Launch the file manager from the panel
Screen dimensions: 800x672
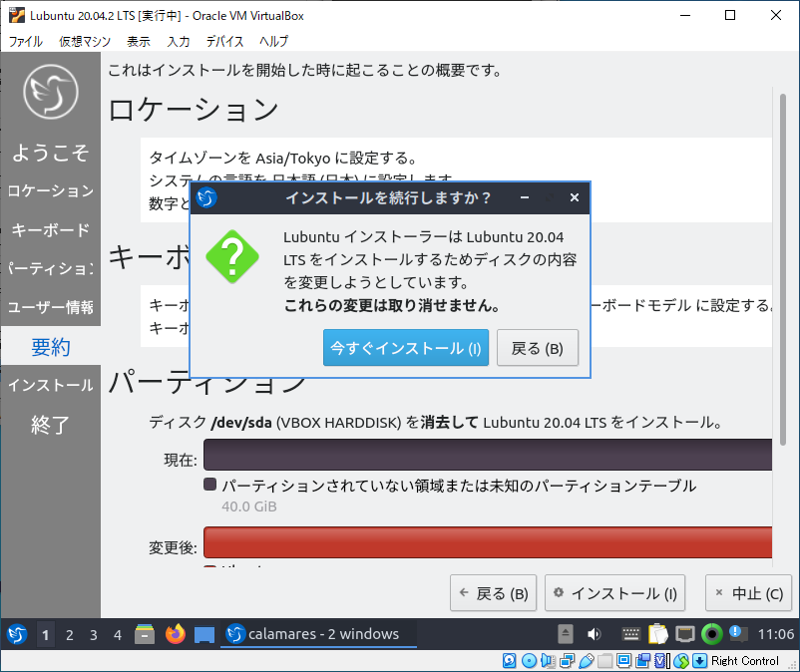point(145,634)
